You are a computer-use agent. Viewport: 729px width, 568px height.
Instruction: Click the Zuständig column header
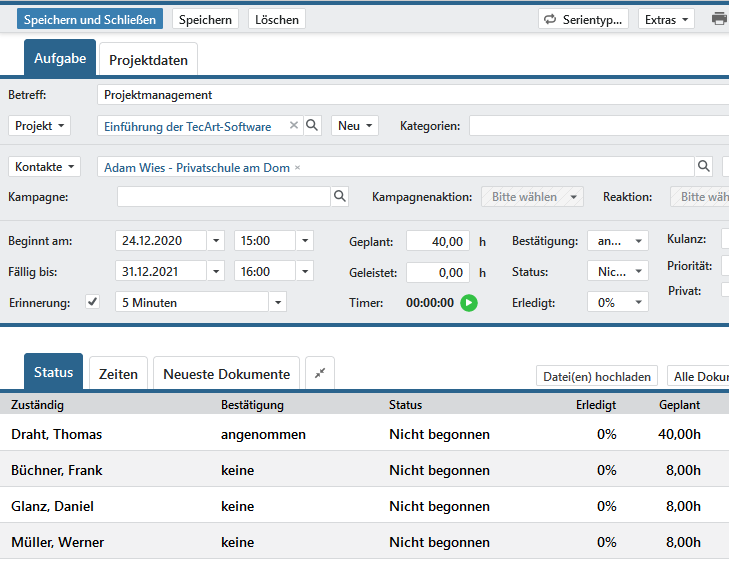(37, 405)
